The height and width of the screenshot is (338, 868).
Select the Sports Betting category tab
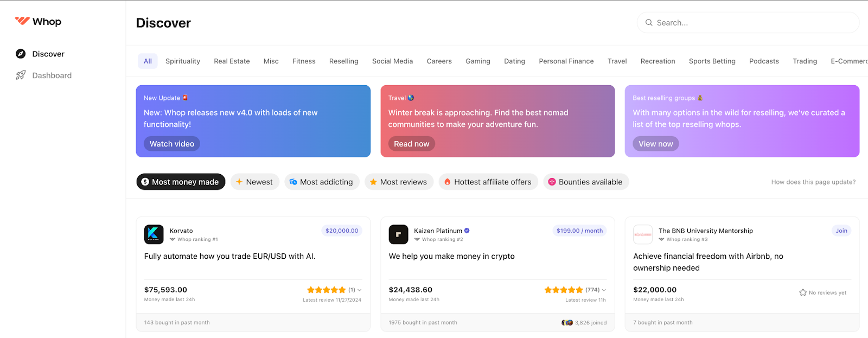(712, 61)
